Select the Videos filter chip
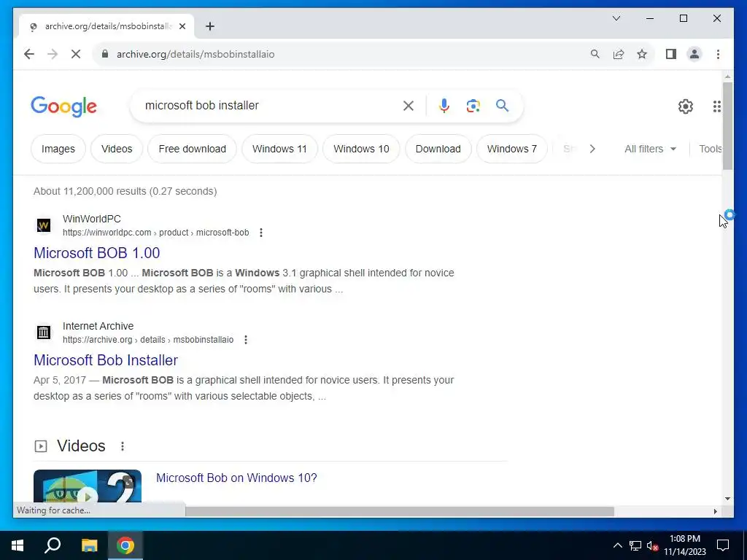Image resolution: width=747 pixels, height=560 pixels. click(117, 149)
